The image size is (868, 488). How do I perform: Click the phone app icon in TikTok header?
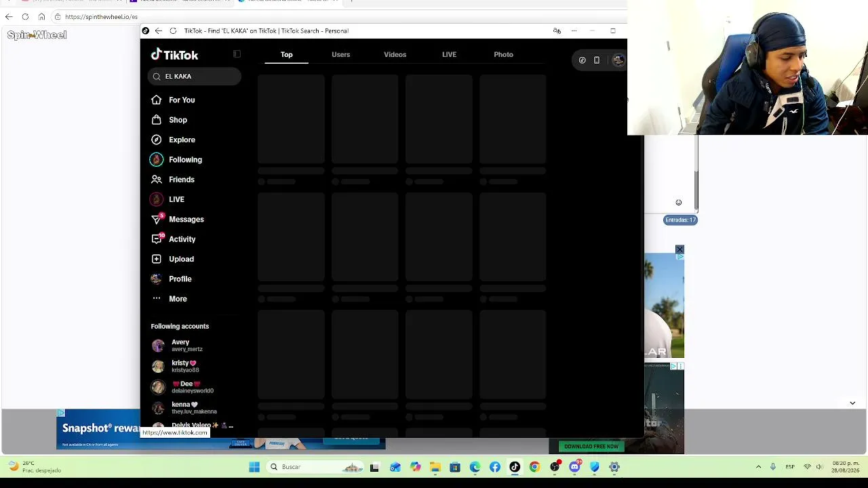(x=597, y=60)
